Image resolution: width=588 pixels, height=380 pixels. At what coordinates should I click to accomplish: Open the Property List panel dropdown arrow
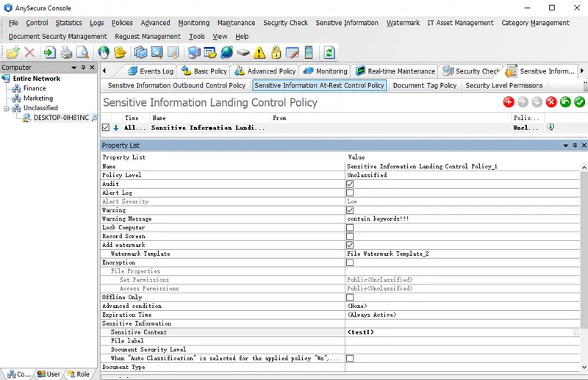[565, 146]
